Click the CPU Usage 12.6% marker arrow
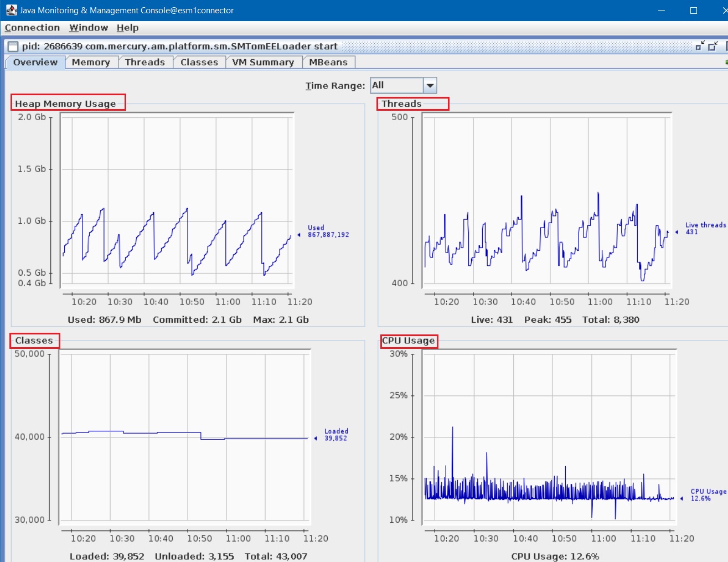The width and height of the screenshot is (728, 562). [x=683, y=498]
